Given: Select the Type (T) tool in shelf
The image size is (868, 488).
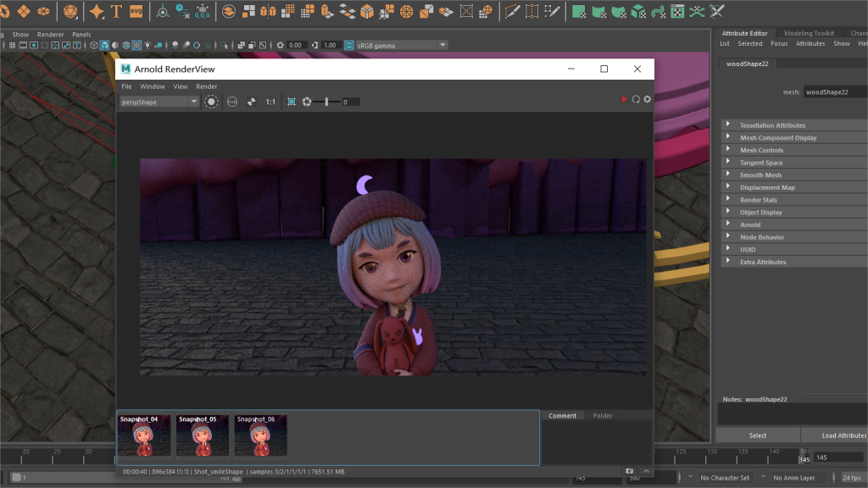Looking at the screenshot, I should coord(116,11).
